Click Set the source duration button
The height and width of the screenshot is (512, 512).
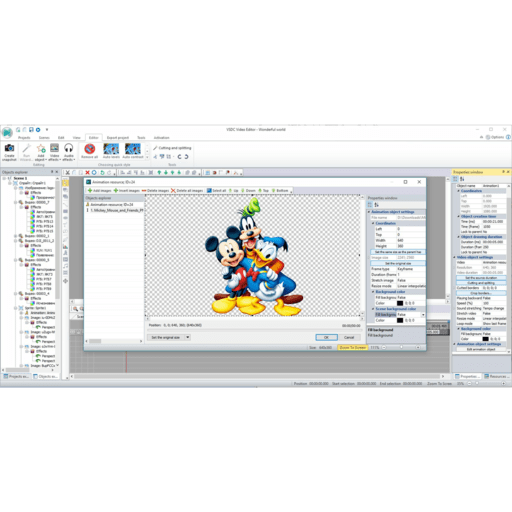pos(481,278)
